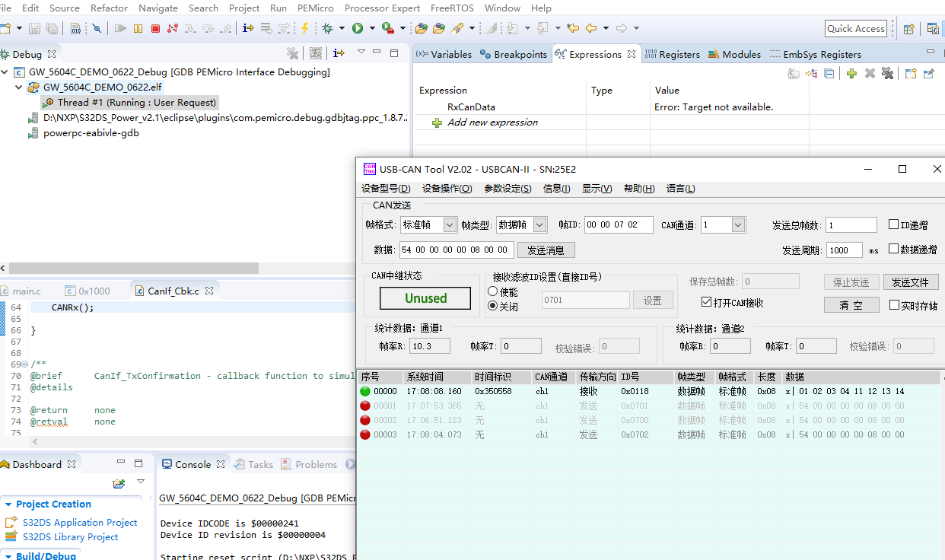This screenshot has height=560, width=945.
Task: Click the Save toolbar icon
Action: pos(34,28)
